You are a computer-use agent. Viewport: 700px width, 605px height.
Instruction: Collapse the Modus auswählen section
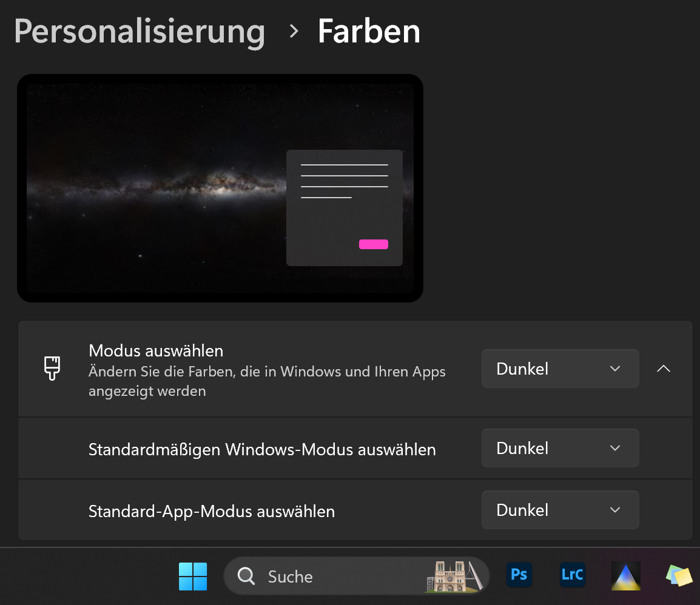[x=664, y=369]
